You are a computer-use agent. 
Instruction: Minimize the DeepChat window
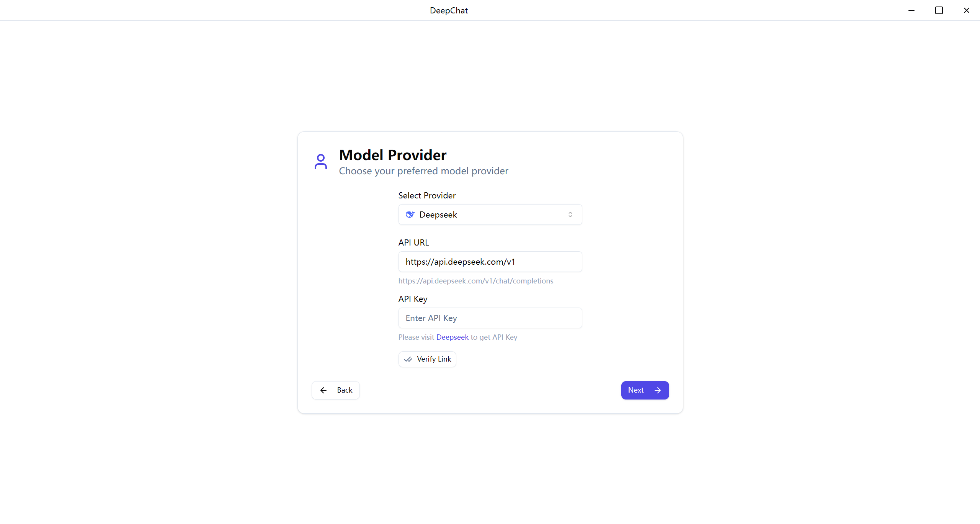[x=911, y=10]
